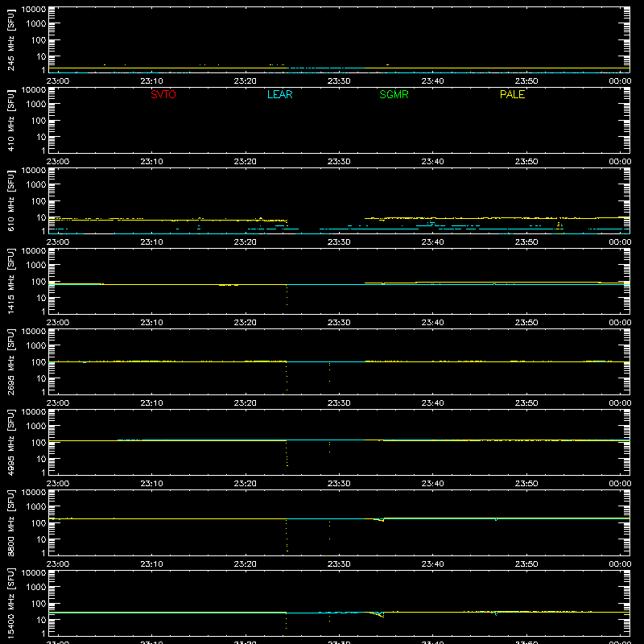Click the 23:10 label under the 245 MHz panel
Image resolution: width=644 pixels, height=644 pixels.
(151, 81)
